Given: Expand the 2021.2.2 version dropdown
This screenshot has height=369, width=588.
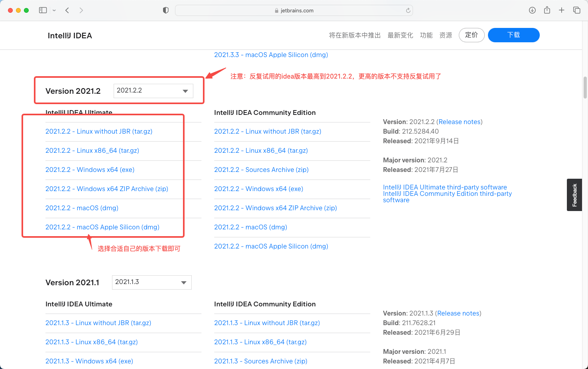Looking at the screenshot, I should [153, 91].
